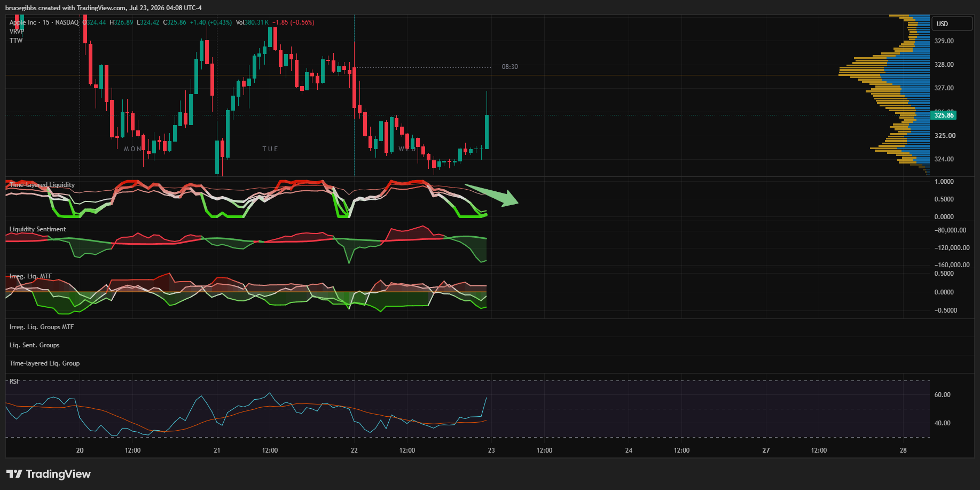Click the VRVP indicator label
The image size is (980, 490).
click(x=17, y=32)
